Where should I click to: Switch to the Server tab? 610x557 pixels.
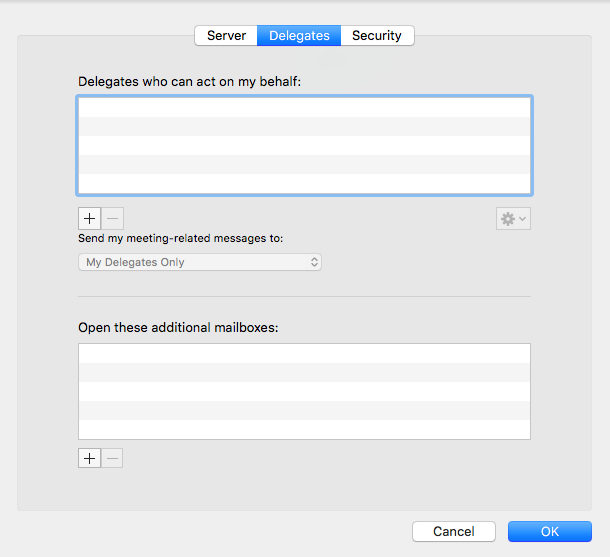226,36
